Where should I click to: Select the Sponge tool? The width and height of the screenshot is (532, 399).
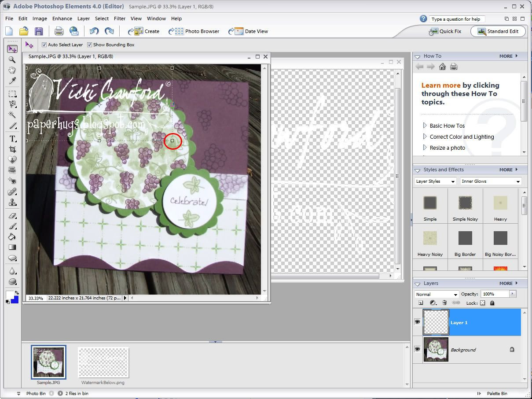(x=12, y=282)
